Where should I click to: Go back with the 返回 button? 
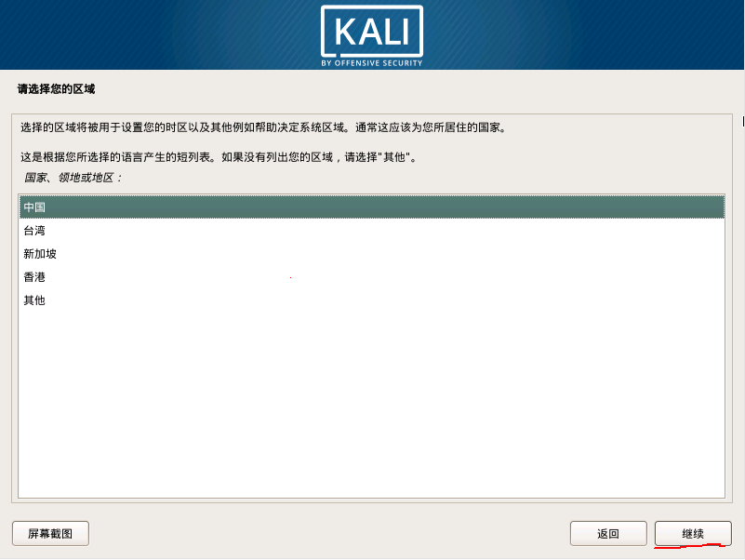[608, 533]
